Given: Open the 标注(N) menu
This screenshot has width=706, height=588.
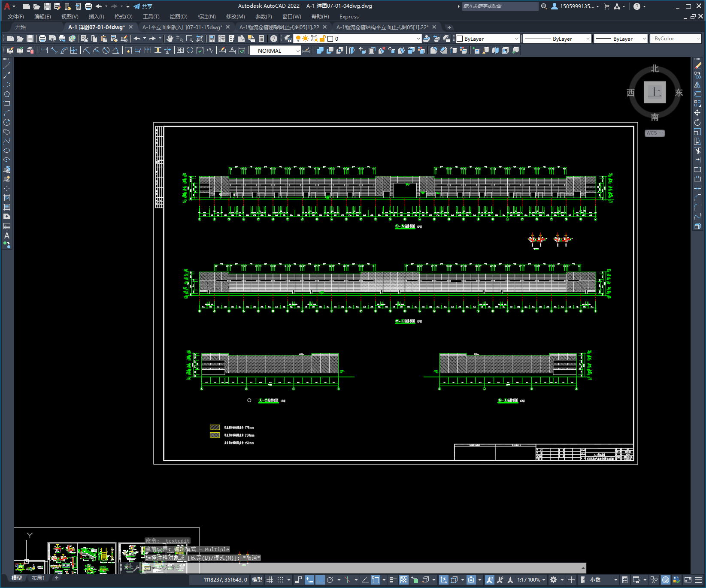Looking at the screenshot, I should click(x=207, y=17).
